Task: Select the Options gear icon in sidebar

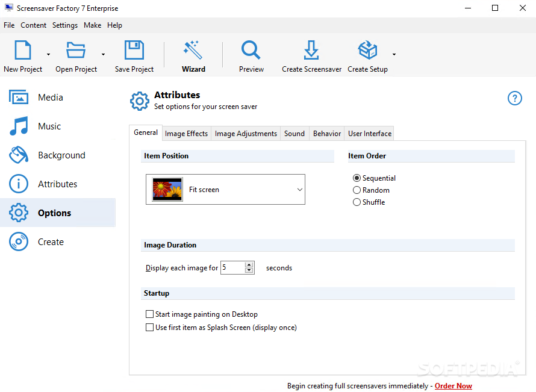Action: [19, 213]
